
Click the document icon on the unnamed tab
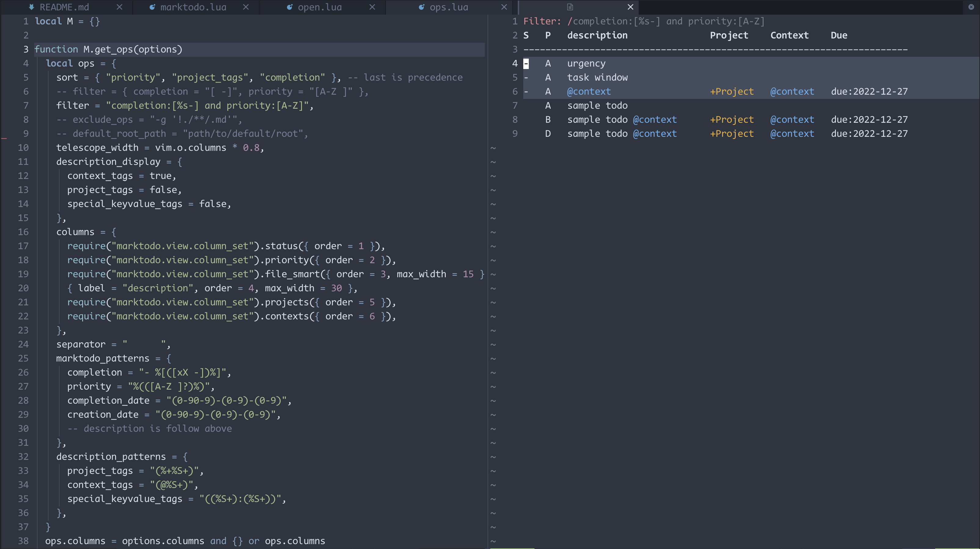pyautogui.click(x=569, y=7)
